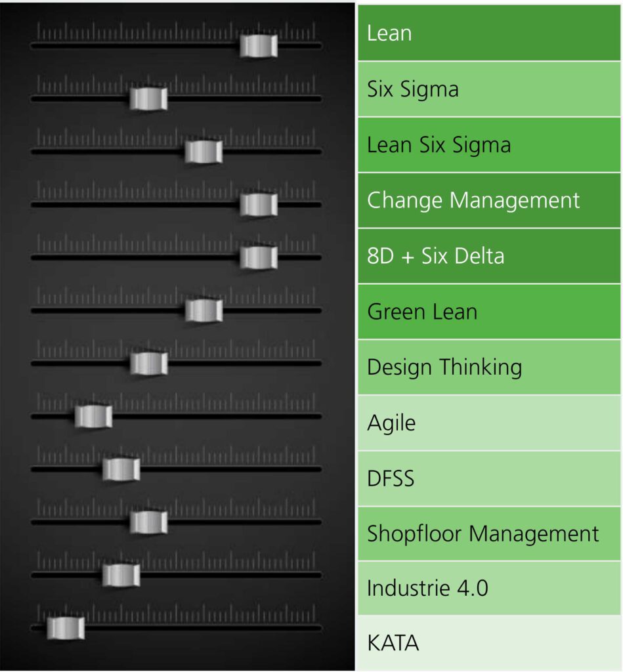Click the KATA slider handle
The image size is (623, 672).
pos(66,628)
